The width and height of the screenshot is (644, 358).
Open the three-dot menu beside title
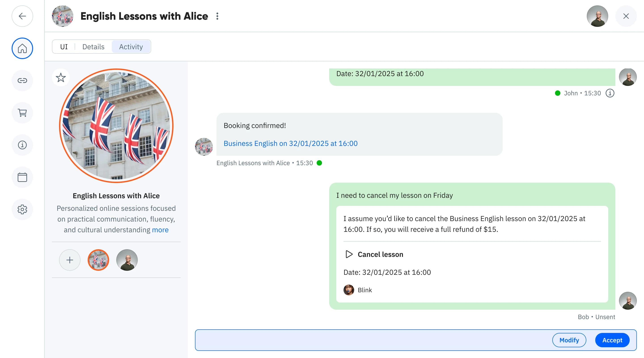(217, 16)
